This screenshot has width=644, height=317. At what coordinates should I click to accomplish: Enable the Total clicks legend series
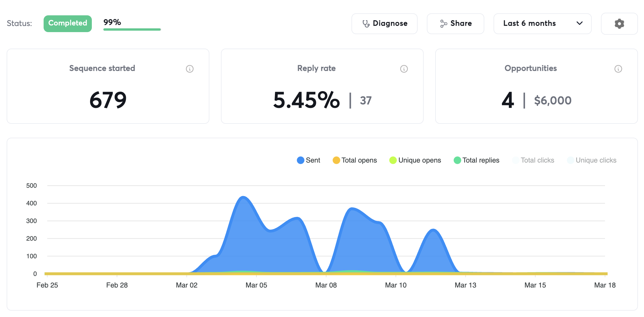click(533, 160)
